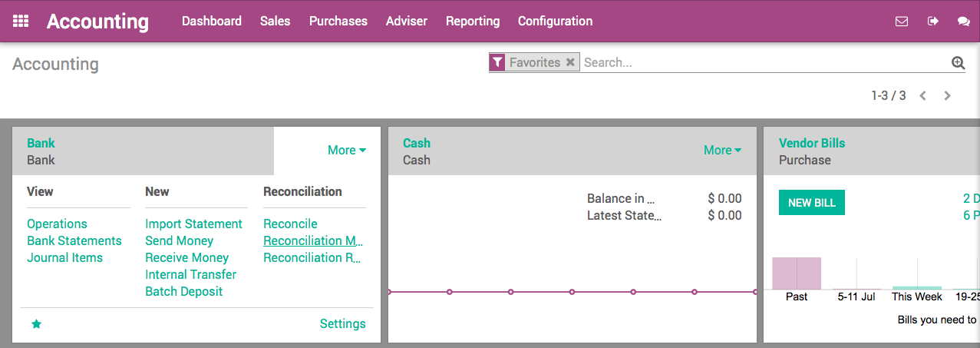Open the Configuration menu
Image resolution: width=980 pixels, height=348 pixels.
[x=555, y=22]
